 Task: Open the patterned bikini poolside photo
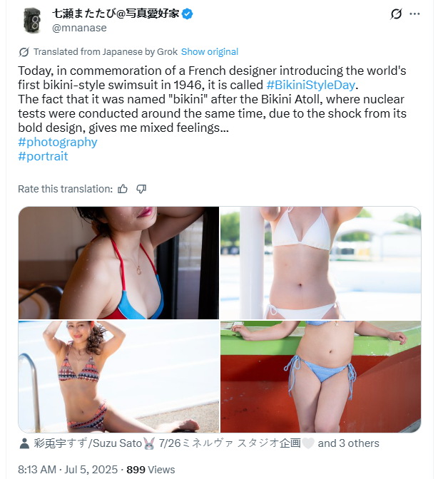click(118, 376)
